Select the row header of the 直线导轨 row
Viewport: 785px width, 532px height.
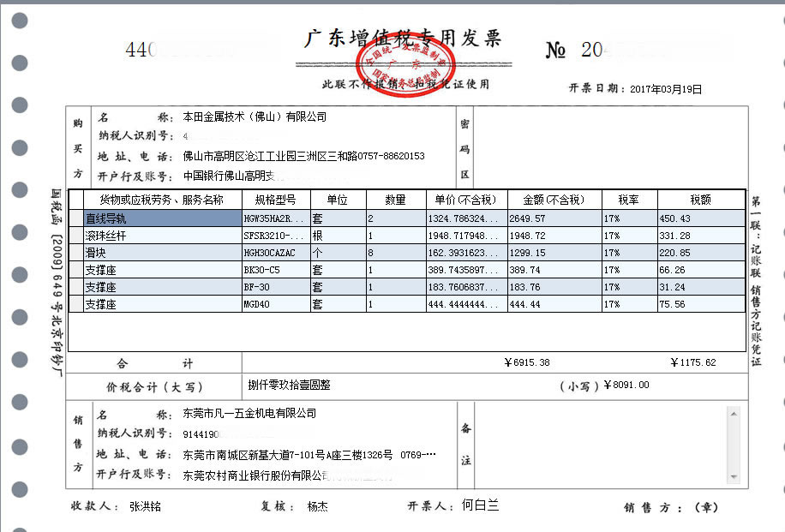pos(76,218)
